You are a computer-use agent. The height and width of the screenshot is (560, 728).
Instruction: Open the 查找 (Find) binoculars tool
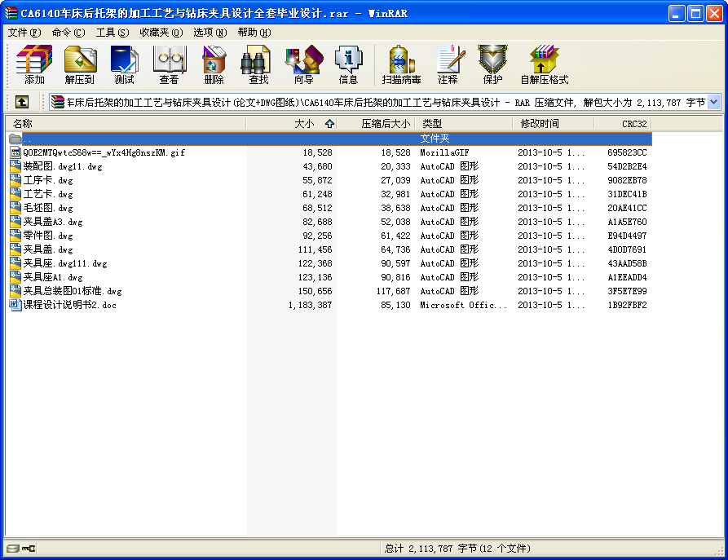pos(258,65)
